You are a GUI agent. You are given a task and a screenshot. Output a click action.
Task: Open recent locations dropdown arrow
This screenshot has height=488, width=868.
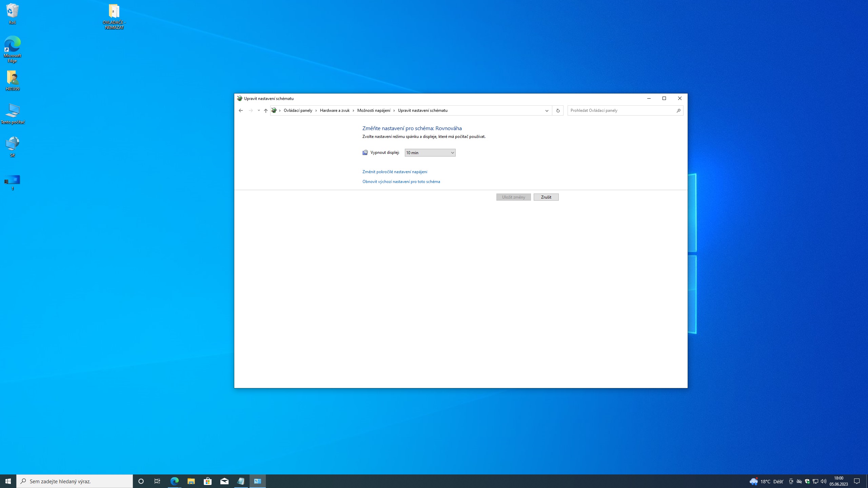point(259,110)
